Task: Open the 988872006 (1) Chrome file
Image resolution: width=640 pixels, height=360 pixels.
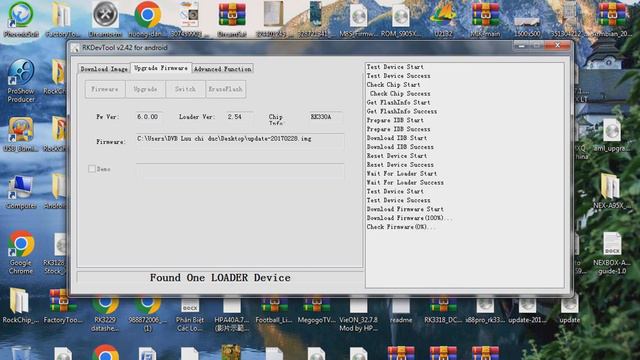Action: coord(147,313)
